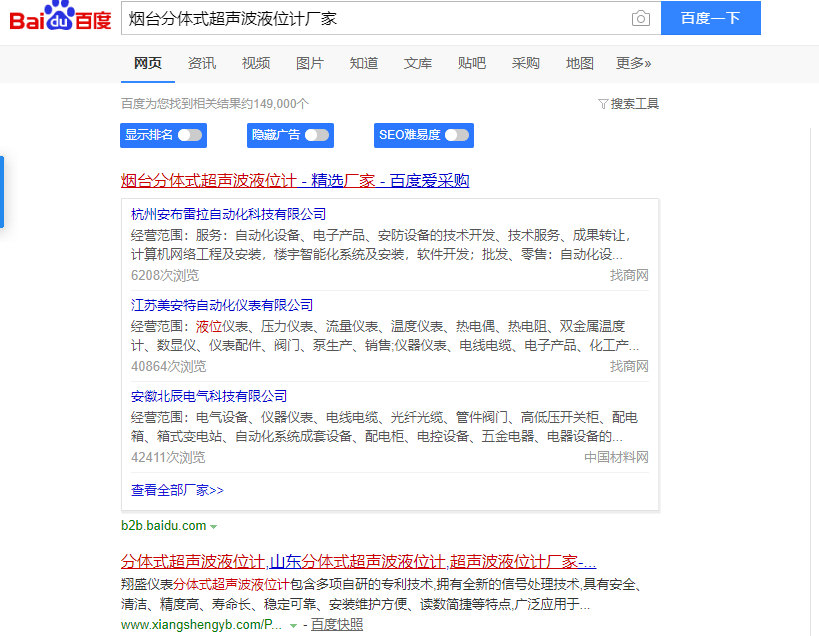The height and width of the screenshot is (636, 819).
Task: Click the Baidu logo
Action: pyautogui.click(x=60, y=20)
